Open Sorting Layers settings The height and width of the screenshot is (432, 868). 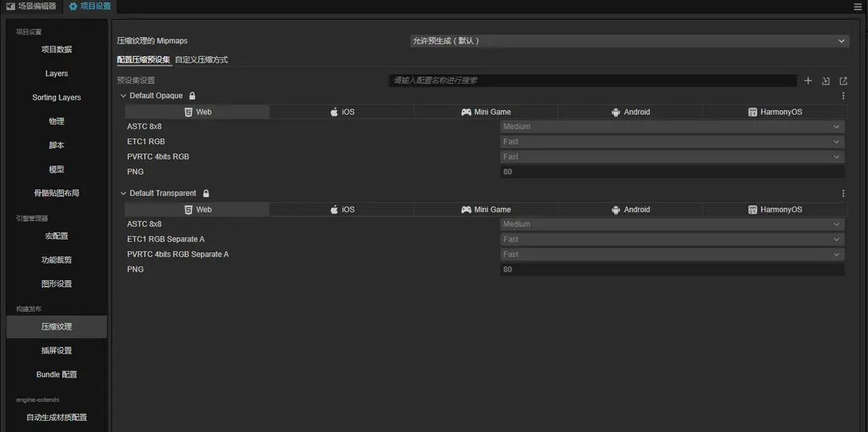pyautogui.click(x=56, y=97)
